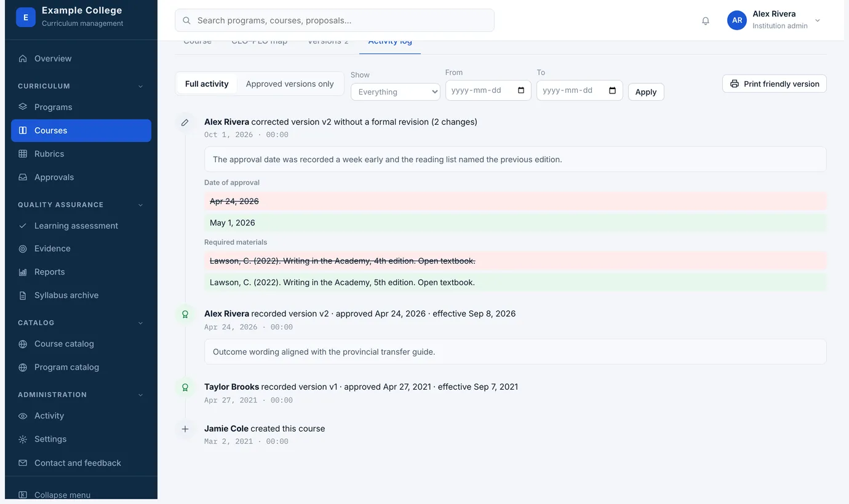Click the Oct 1, 2026 timestamp
Image resolution: width=849 pixels, height=504 pixels.
[246, 135]
